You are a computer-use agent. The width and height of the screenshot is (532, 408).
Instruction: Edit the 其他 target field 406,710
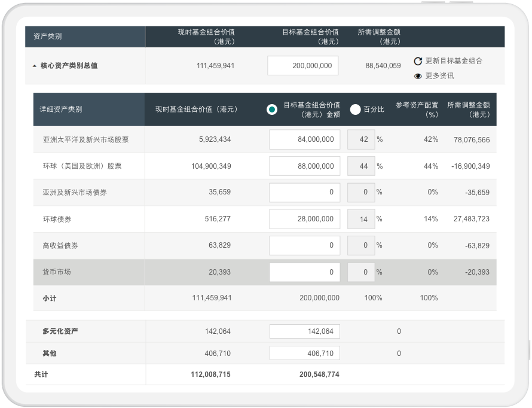305,354
